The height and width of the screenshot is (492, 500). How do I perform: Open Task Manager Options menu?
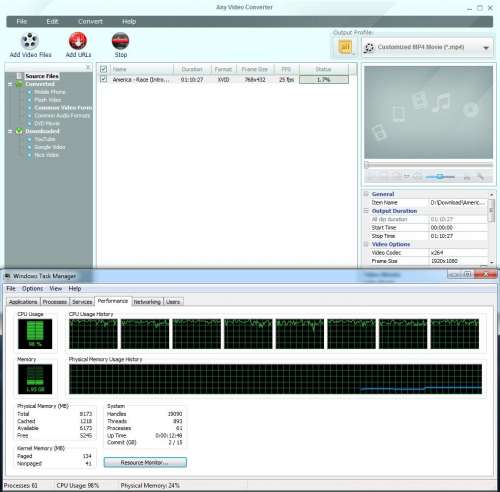(32, 288)
